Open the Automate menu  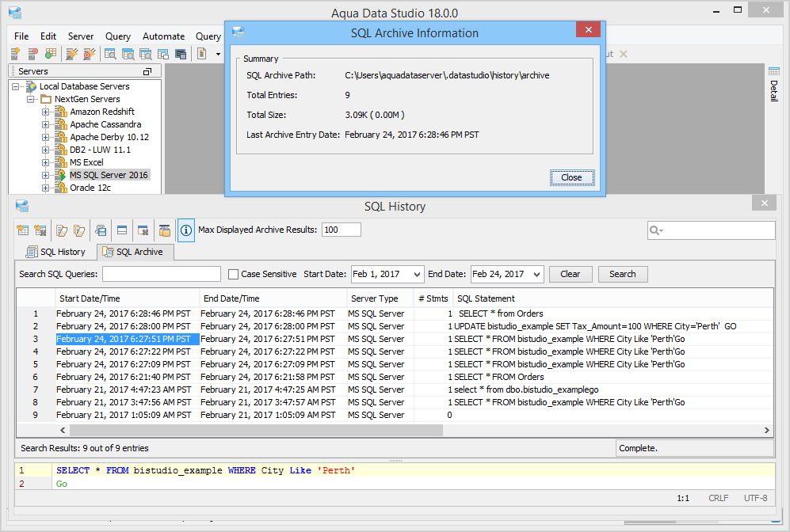tap(163, 36)
